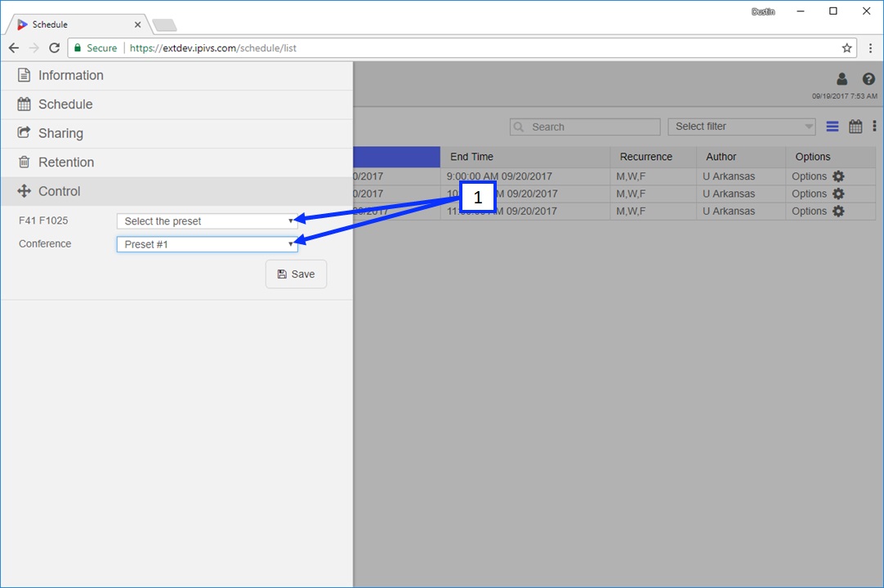Open the Information section
This screenshot has width=884, height=588.
pos(176,76)
